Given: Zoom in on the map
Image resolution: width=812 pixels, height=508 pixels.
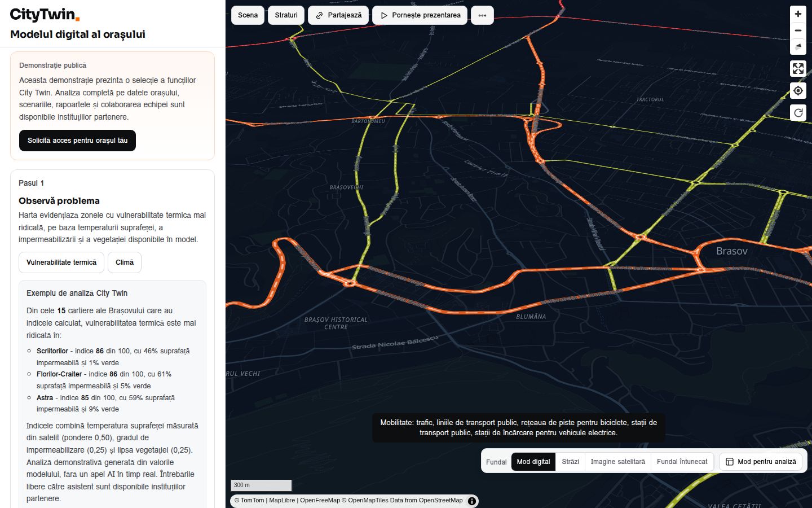Looking at the screenshot, I should 798,14.
